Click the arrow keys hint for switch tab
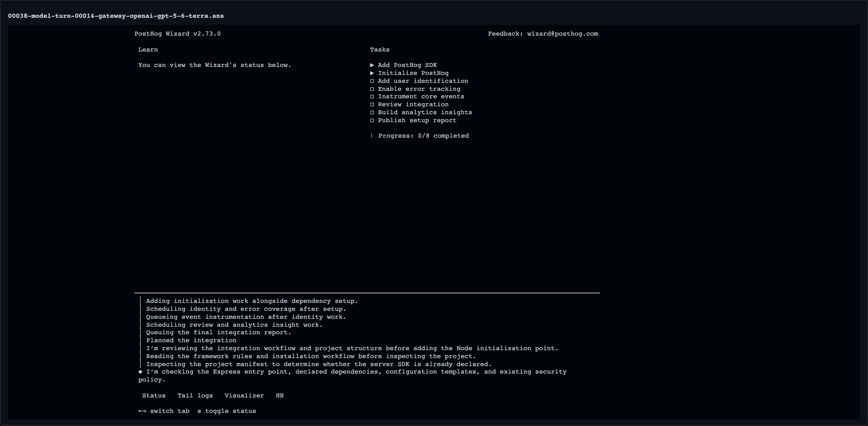The image size is (868, 426). 142,411
